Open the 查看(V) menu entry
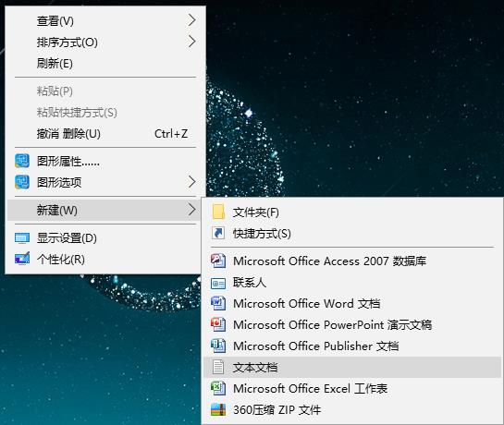The width and height of the screenshot is (504, 425). click(105, 21)
